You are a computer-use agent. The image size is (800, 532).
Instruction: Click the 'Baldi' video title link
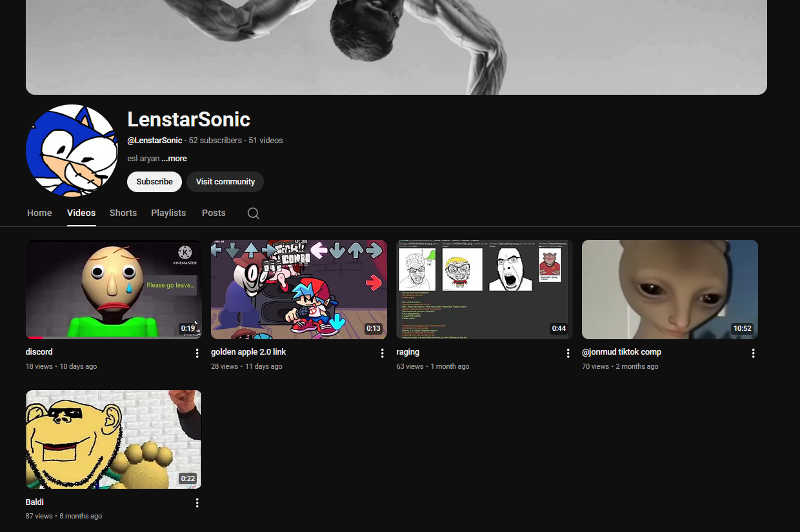pos(35,502)
